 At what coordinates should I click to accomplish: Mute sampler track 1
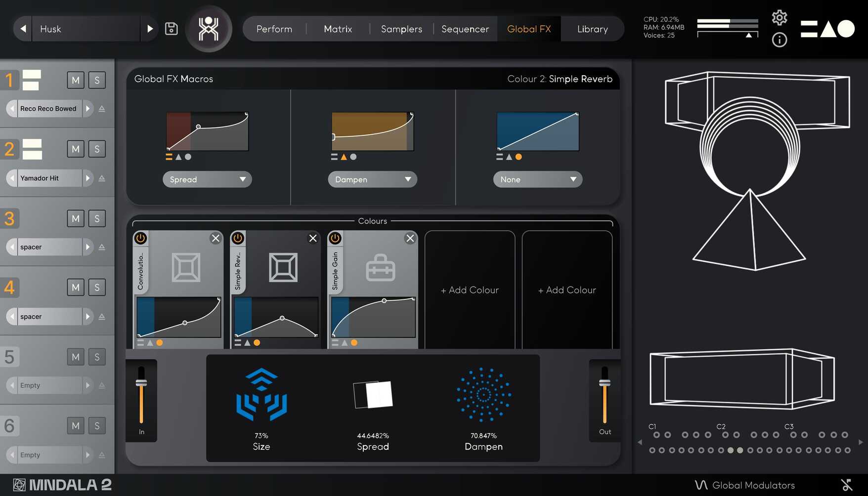tap(76, 80)
